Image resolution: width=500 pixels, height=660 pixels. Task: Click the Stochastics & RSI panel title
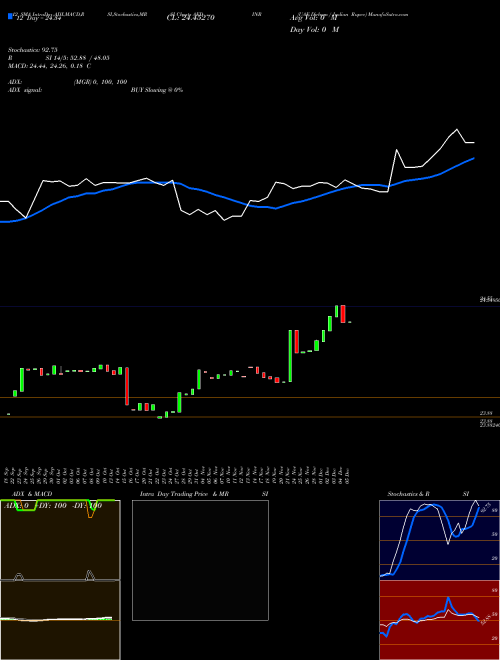(x=428, y=494)
